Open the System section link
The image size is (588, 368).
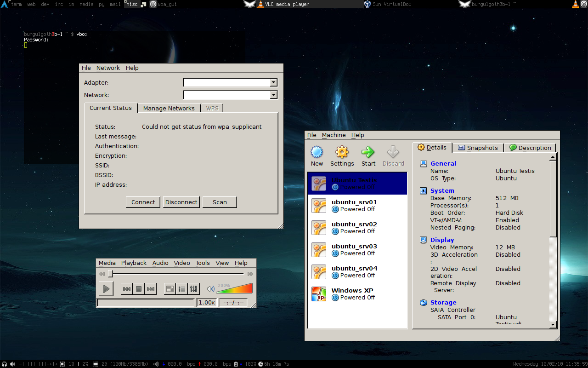442,190
